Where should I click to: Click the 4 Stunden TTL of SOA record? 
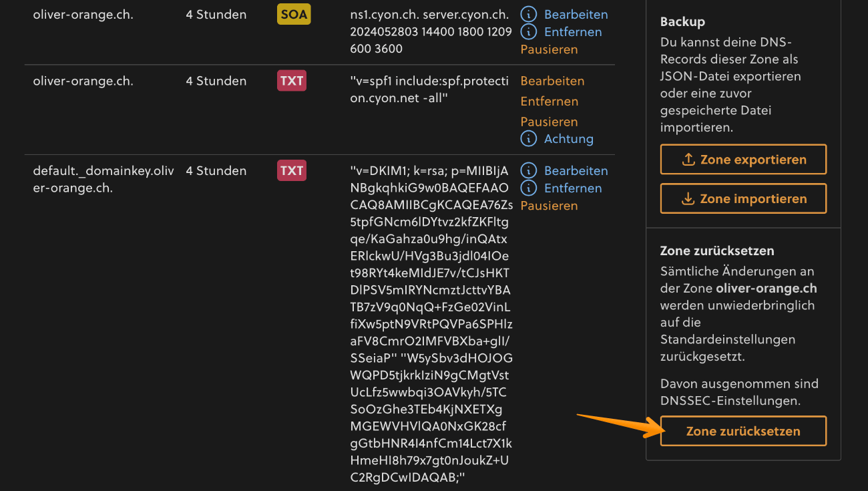[216, 14]
